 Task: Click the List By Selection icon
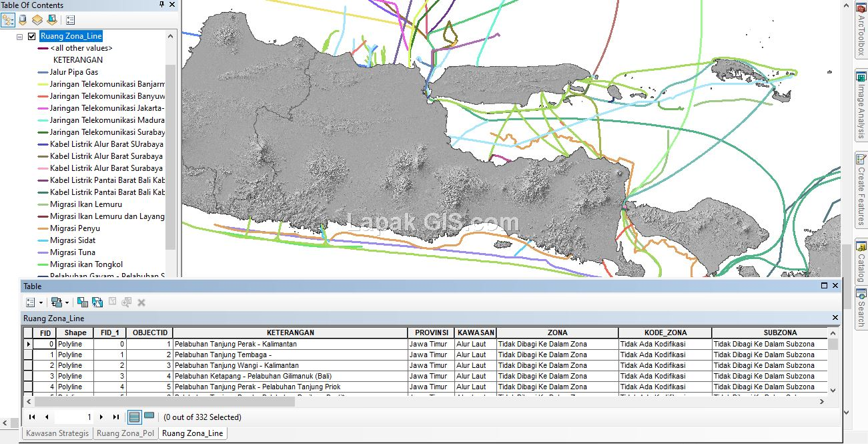click(x=52, y=19)
